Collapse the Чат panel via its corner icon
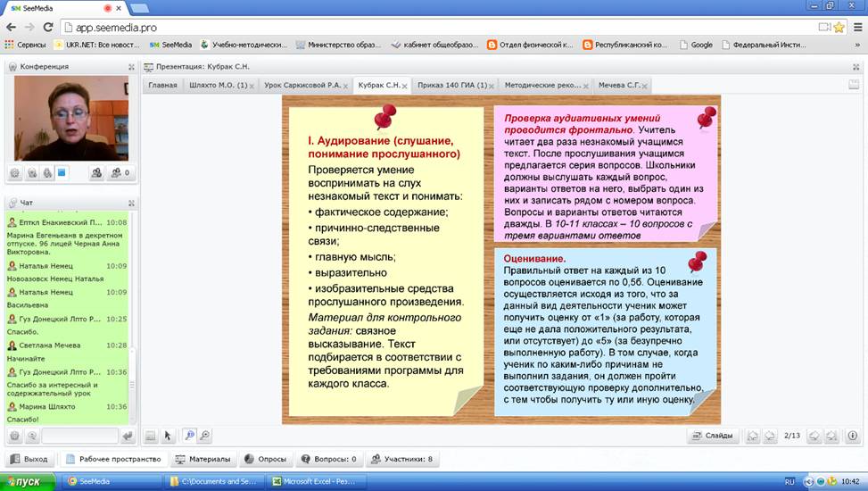This screenshot has width=868, height=491. point(131,203)
